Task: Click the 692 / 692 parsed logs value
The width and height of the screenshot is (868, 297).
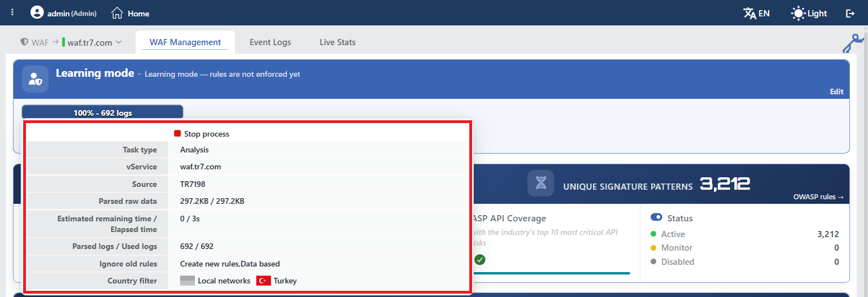Action: tap(197, 247)
